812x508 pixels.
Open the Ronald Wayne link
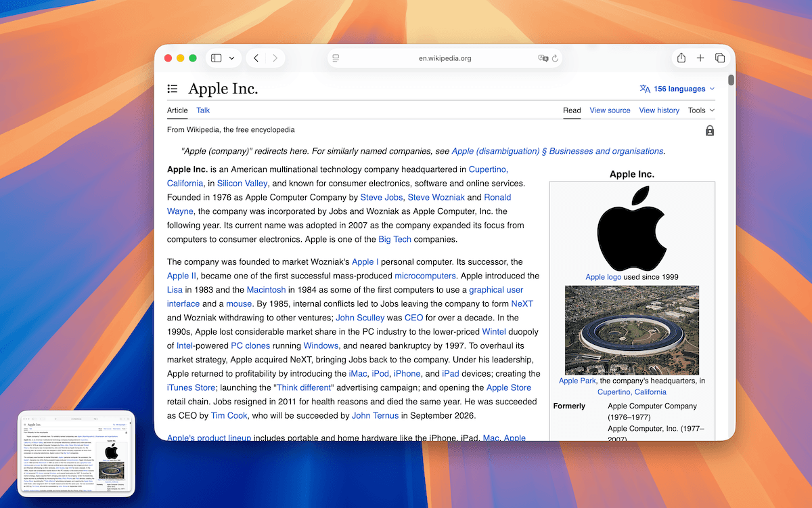coord(497,197)
